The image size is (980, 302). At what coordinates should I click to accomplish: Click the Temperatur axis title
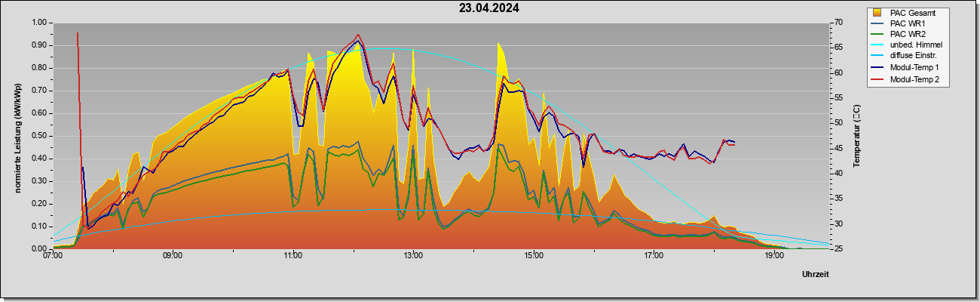(856, 136)
